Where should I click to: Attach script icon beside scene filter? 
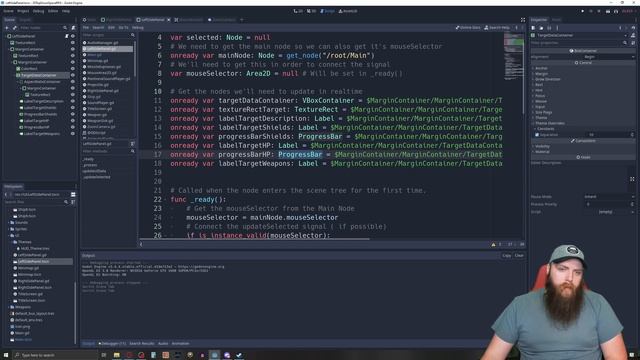(x=73, y=28)
